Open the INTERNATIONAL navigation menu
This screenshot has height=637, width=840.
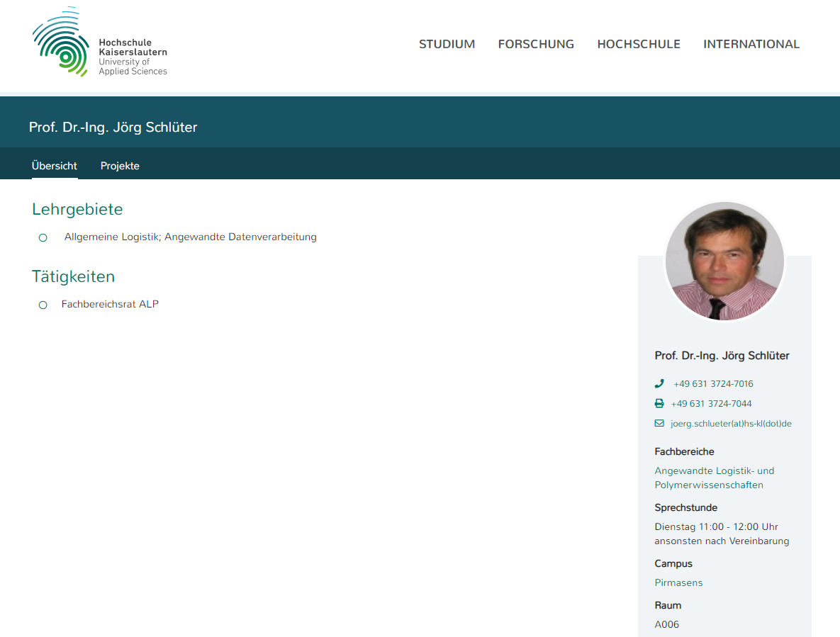coord(751,44)
